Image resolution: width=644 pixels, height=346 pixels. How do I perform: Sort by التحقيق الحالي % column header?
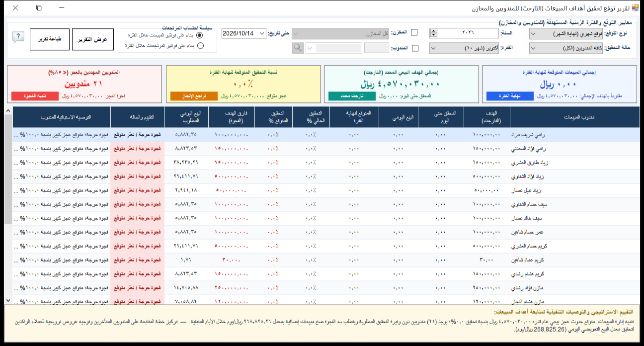311,117
